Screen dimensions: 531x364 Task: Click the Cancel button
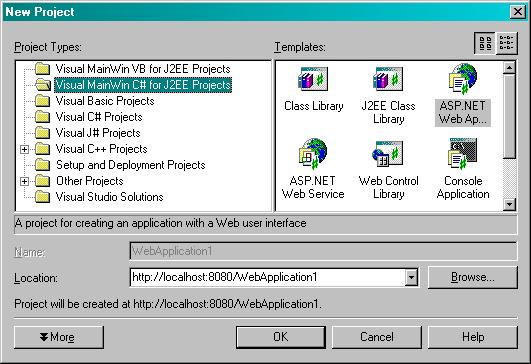point(377,337)
